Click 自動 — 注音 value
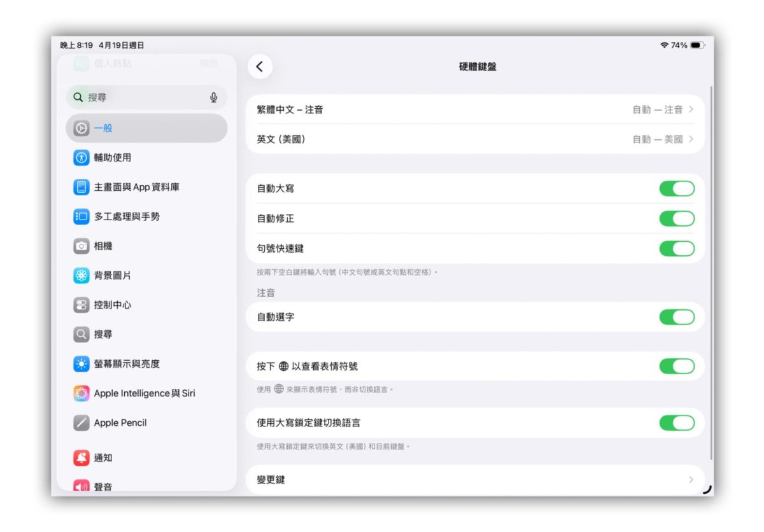 pos(658,109)
